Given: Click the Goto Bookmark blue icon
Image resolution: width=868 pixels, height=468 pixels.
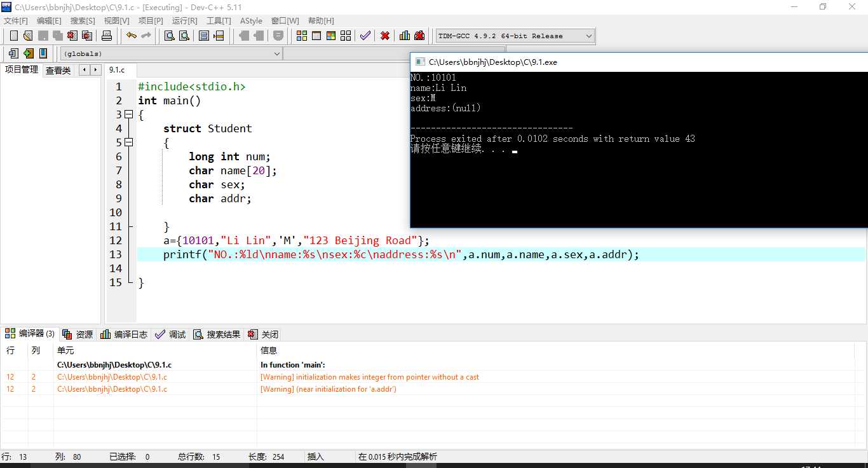Looking at the screenshot, I should (x=43, y=53).
